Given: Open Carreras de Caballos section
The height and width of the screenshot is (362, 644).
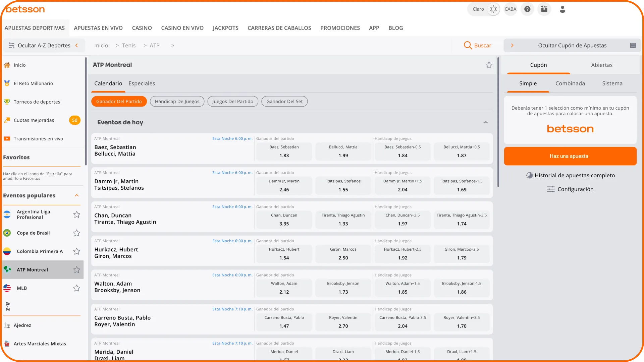Looking at the screenshot, I should [279, 28].
